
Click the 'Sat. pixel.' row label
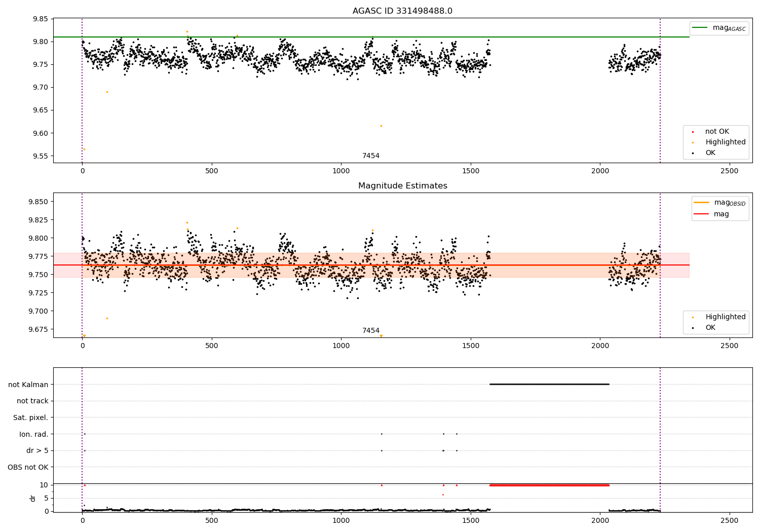(x=31, y=418)
